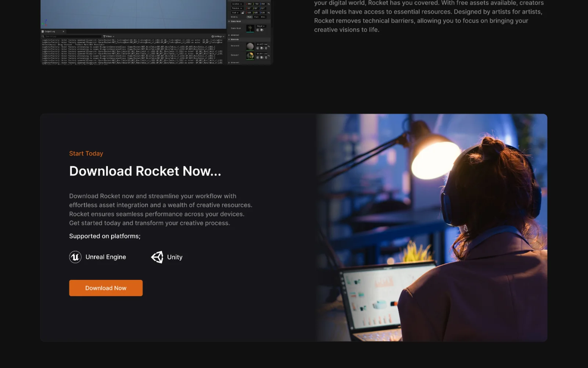This screenshot has width=588, height=368.
Task: Click the viewport axis gizmo
Action: 44,23
